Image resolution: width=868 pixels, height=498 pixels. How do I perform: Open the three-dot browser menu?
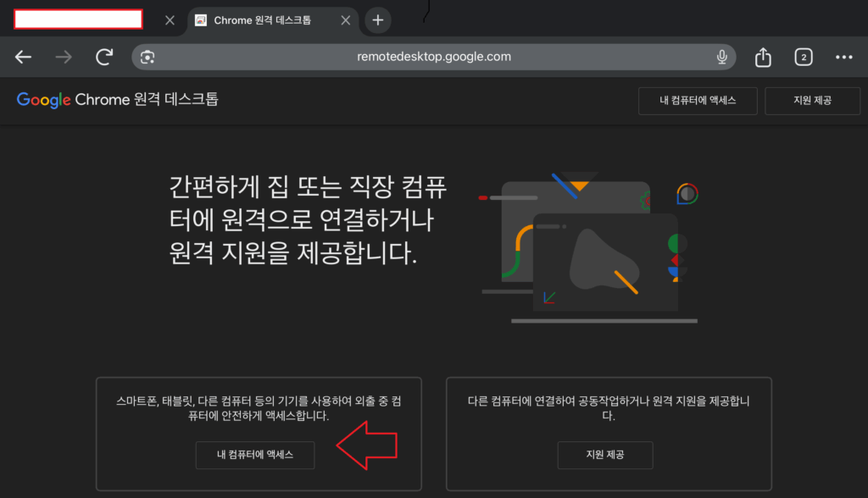[x=843, y=57]
